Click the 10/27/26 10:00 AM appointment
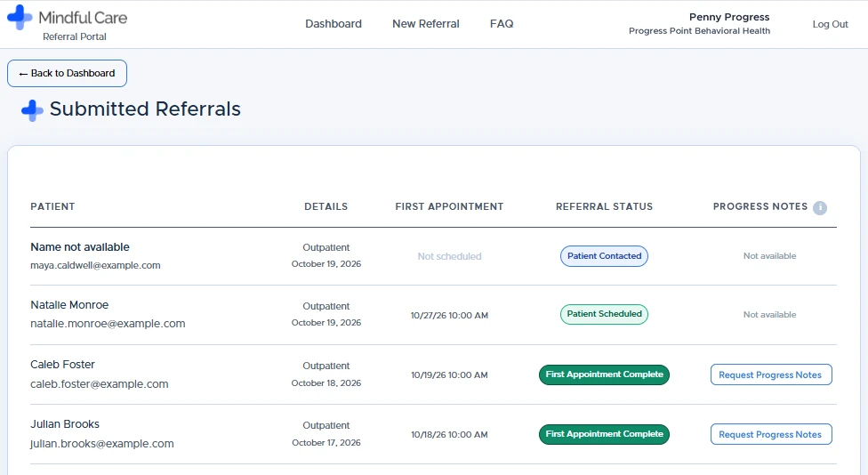 (449, 316)
